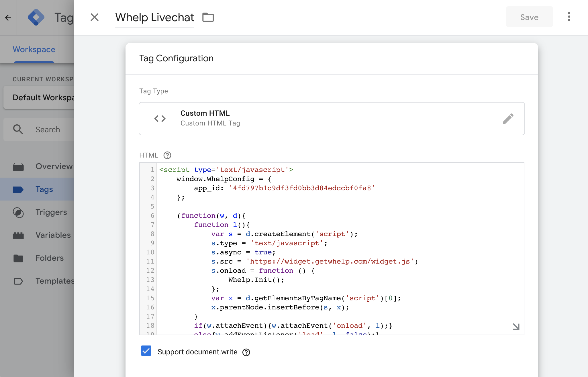Click the Whelp.Init(); line in code
This screenshot has height=377, width=588.
pyautogui.click(x=256, y=280)
